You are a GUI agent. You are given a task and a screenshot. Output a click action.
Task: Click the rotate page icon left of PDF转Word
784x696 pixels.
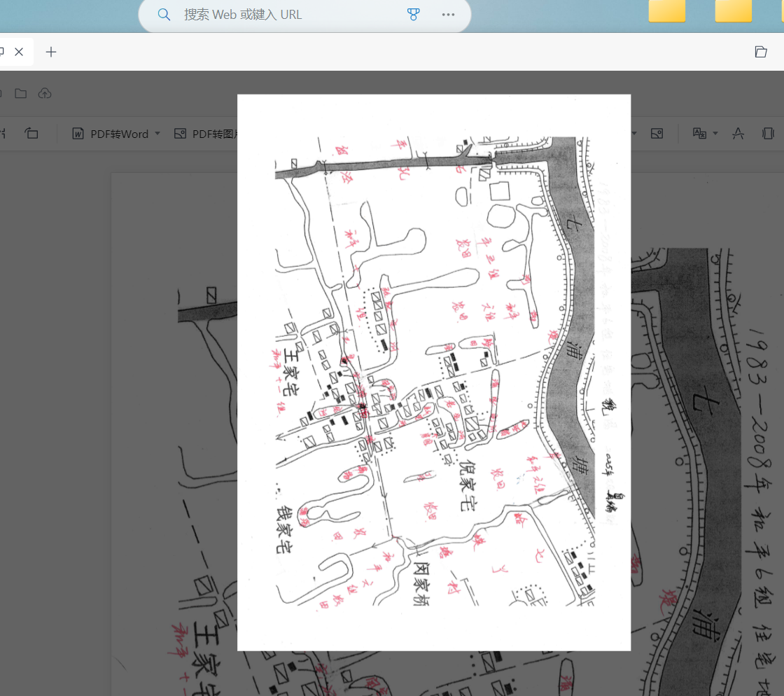pos(31,134)
